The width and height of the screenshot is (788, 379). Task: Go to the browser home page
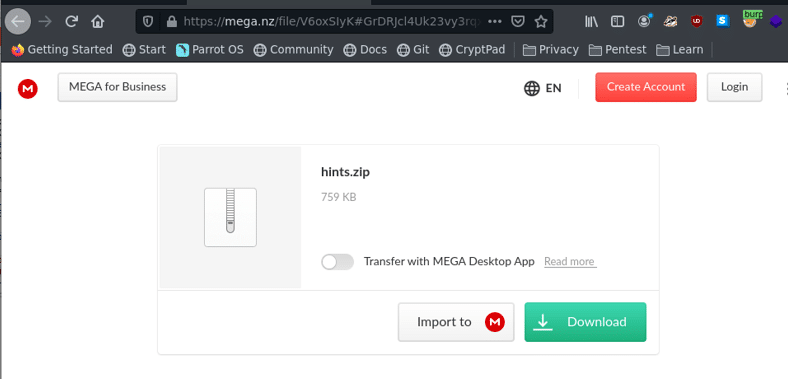(97, 21)
